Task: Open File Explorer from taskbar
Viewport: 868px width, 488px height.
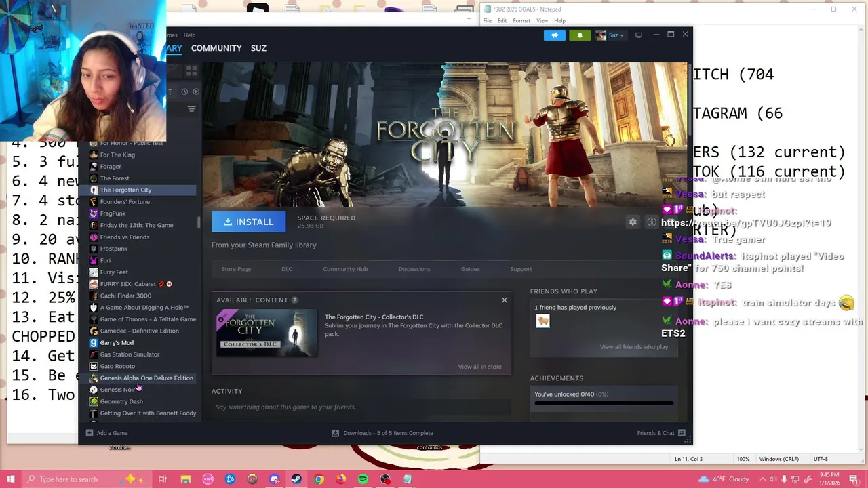Action: coord(186,479)
